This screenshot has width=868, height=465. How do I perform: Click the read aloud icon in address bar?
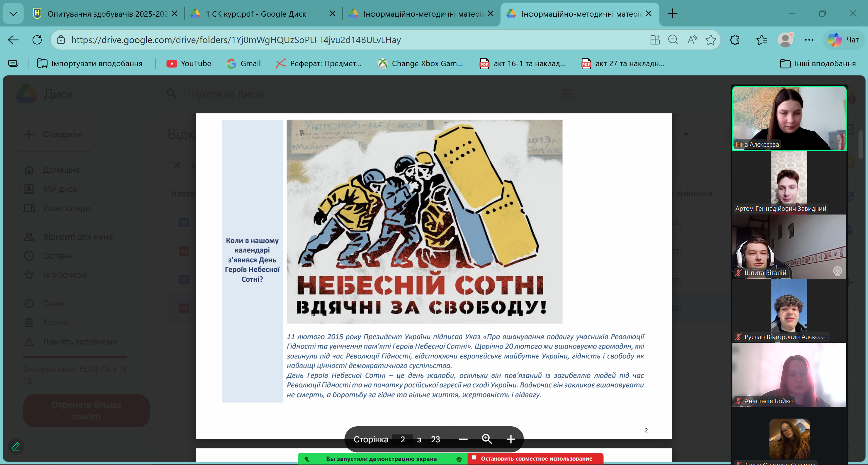click(692, 40)
